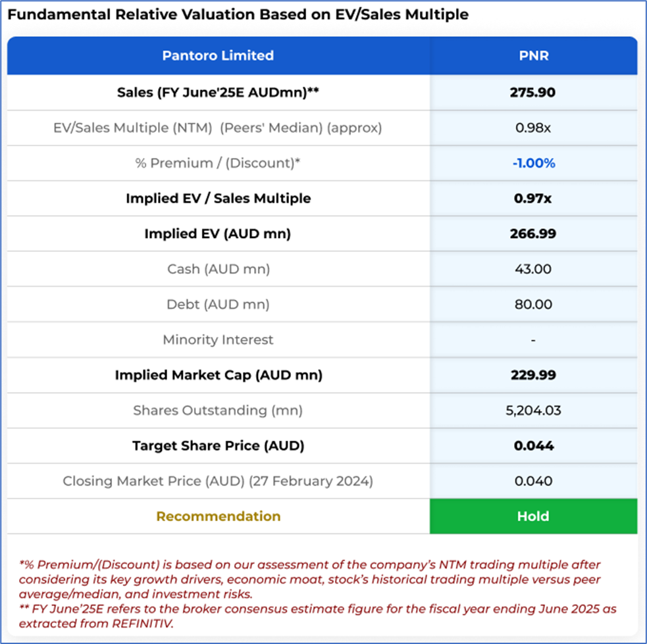
Task: Click the PNR ticker header cell
Action: pyautogui.click(x=533, y=55)
